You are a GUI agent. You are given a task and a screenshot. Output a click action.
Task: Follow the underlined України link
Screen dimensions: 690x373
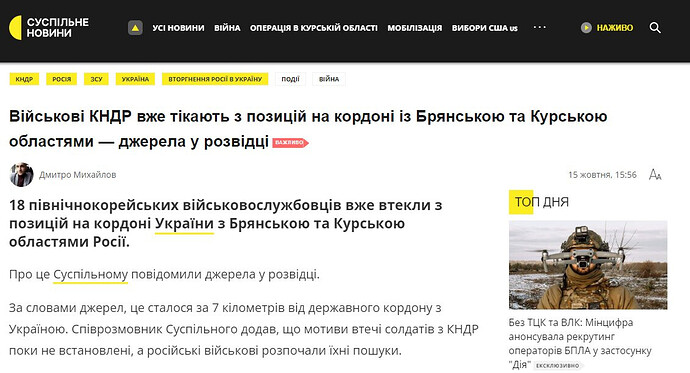(184, 224)
